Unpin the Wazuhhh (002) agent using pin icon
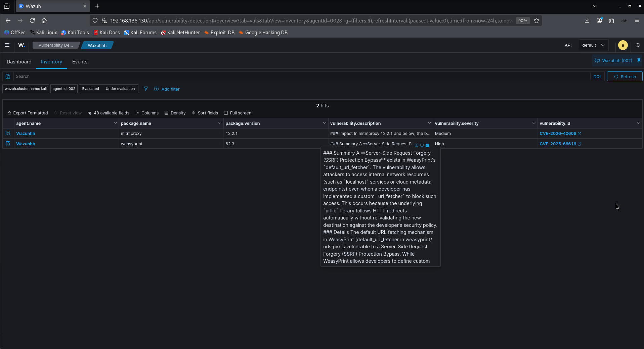This screenshot has height=349, width=644. (x=639, y=60)
